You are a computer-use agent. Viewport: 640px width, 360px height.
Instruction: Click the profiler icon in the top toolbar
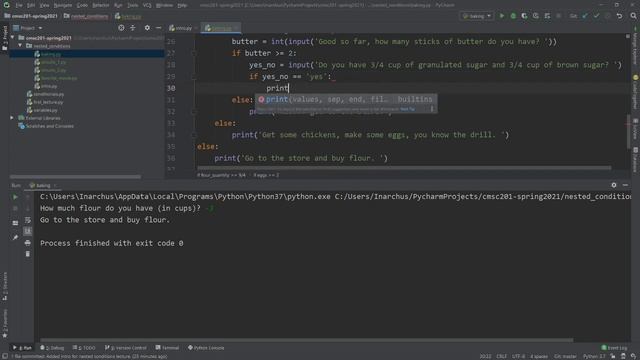pos(536,16)
